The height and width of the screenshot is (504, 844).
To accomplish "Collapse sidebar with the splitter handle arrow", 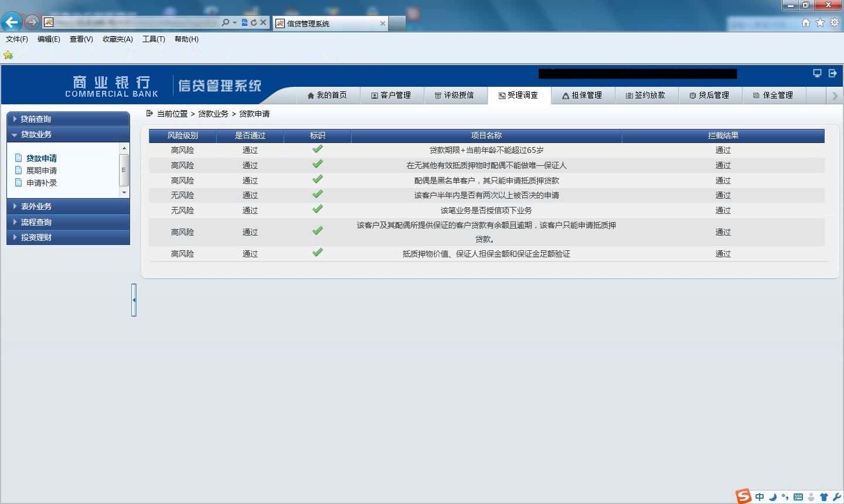I will [134, 300].
